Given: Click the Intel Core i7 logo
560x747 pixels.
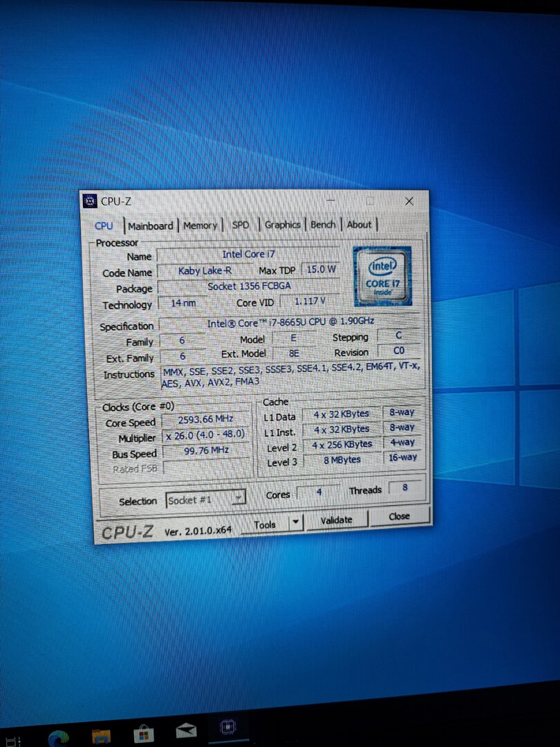Looking at the screenshot, I should tap(382, 276).
